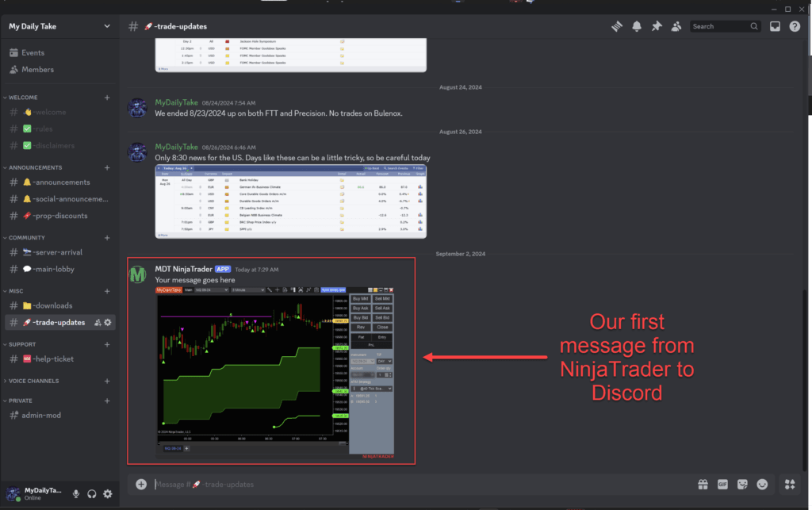This screenshot has width=812, height=510.
Task: Open MyDailyTake user panel at bottom
Action: coord(35,494)
